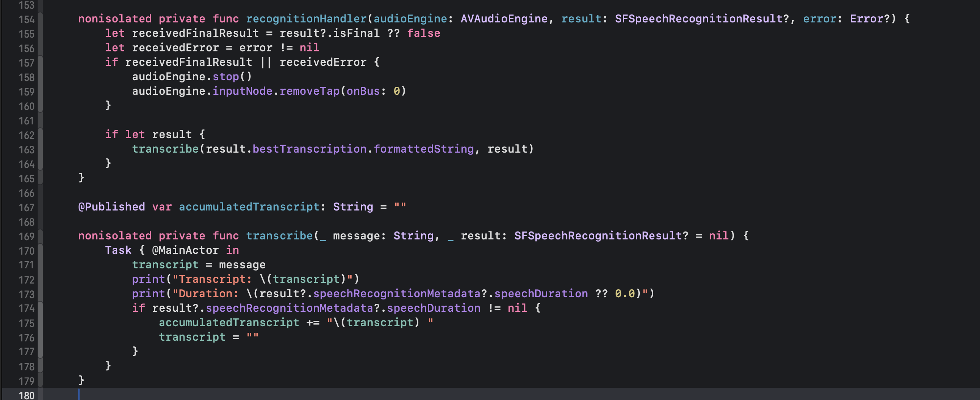Click the bestTranscription property

pyautogui.click(x=309, y=149)
